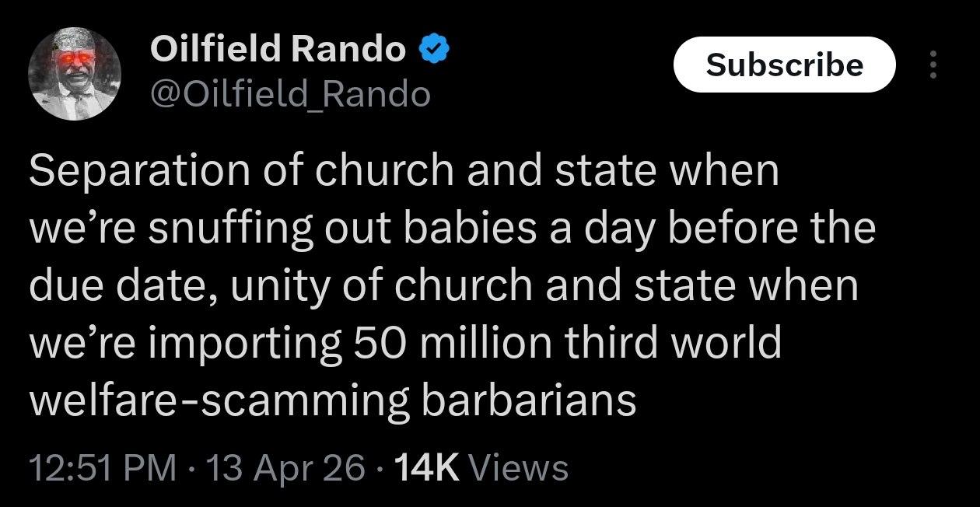Click the line "we're snuffing out babies"

point(452,229)
